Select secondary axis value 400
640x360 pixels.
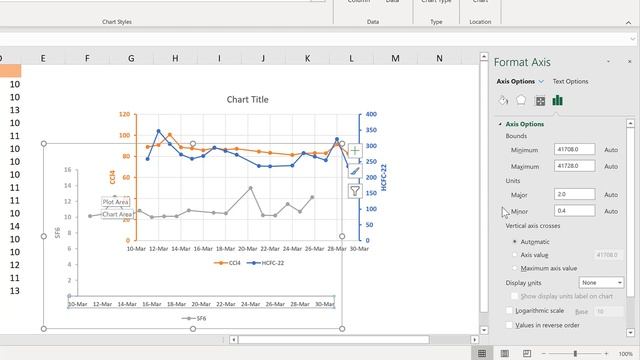click(371, 114)
